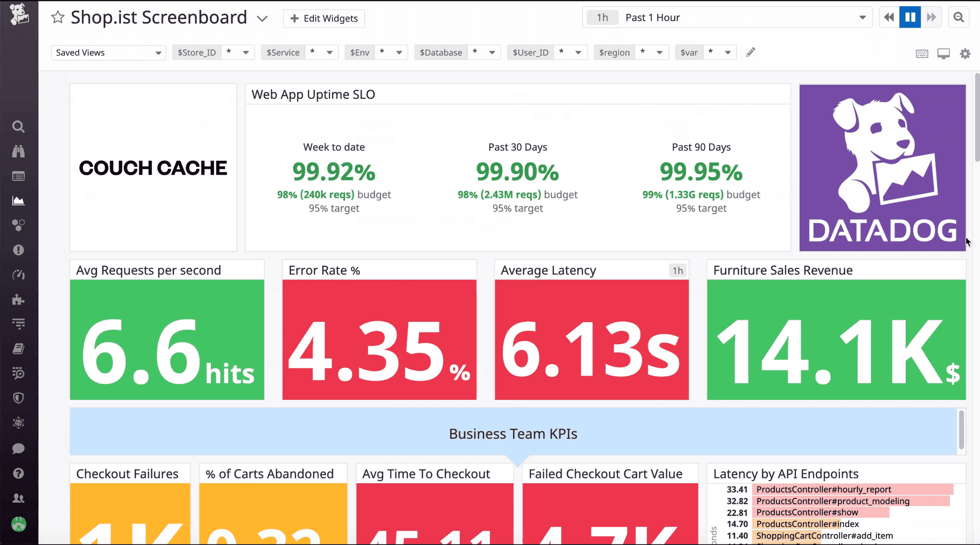
Task: Open the Shop.ist Screenboard title menu
Action: tap(262, 18)
